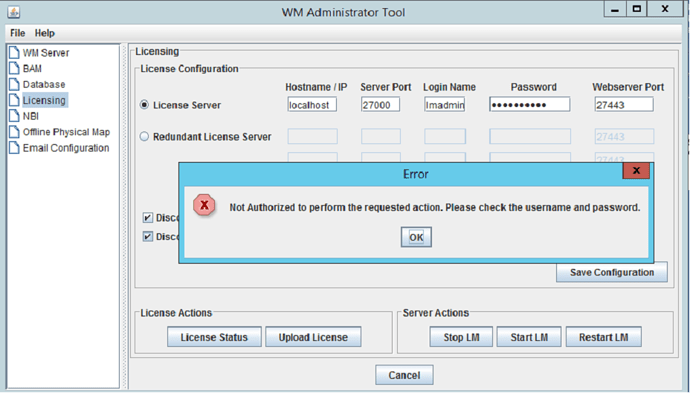Click the Save Configuration button
Screen dimensions: 690x393
click(612, 272)
